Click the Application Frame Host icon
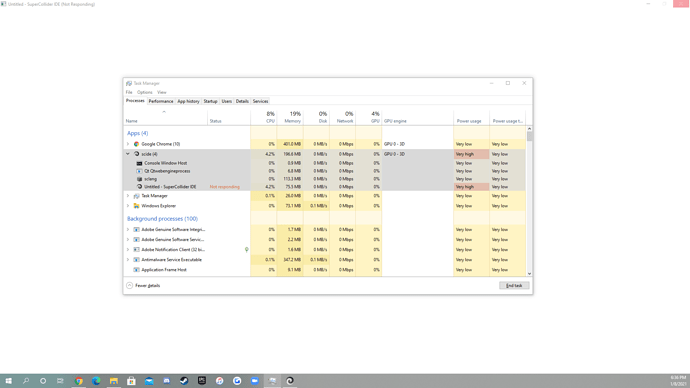Viewport: 690px width, 388px height. point(136,270)
